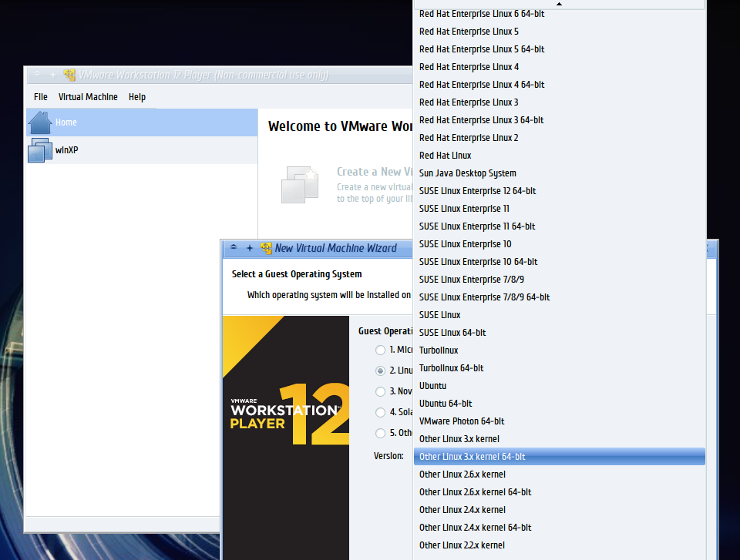Pick SUSE Linux Enterprise 11

coord(560,209)
